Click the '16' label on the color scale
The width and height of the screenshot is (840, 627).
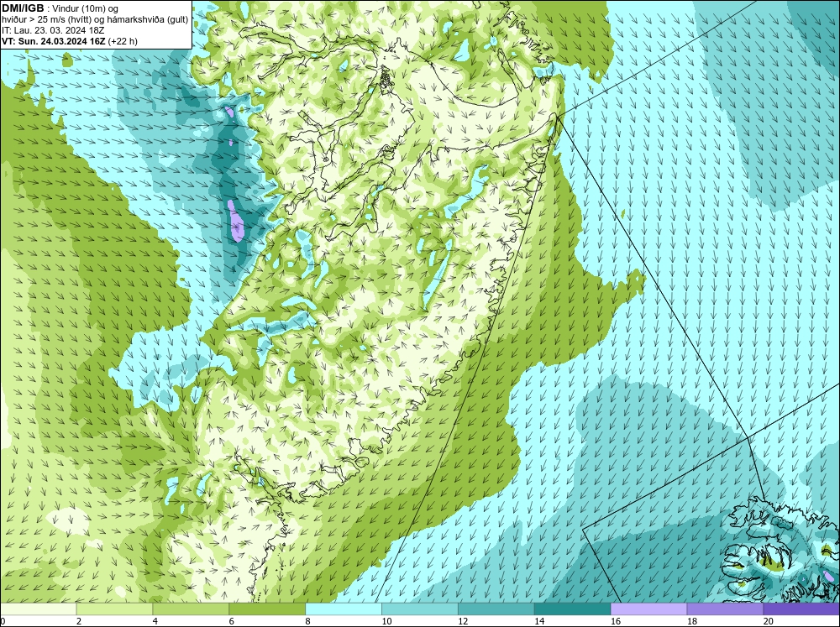coord(616,621)
